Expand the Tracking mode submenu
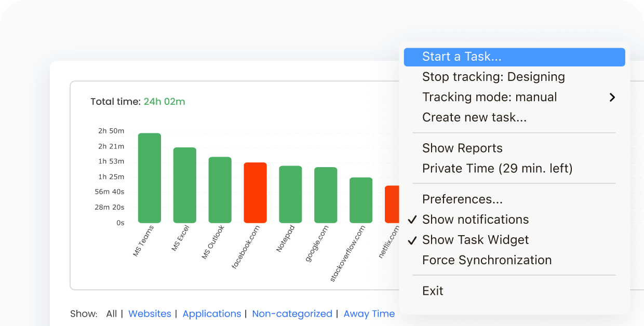 click(x=489, y=97)
